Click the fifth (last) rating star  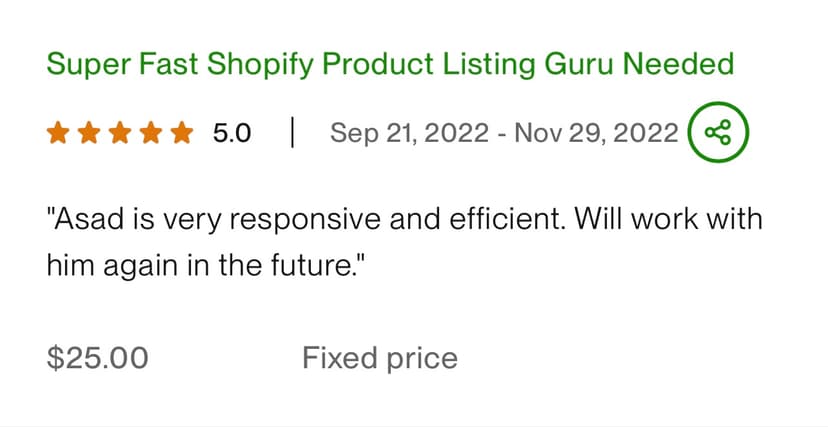pyautogui.click(x=181, y=133)
